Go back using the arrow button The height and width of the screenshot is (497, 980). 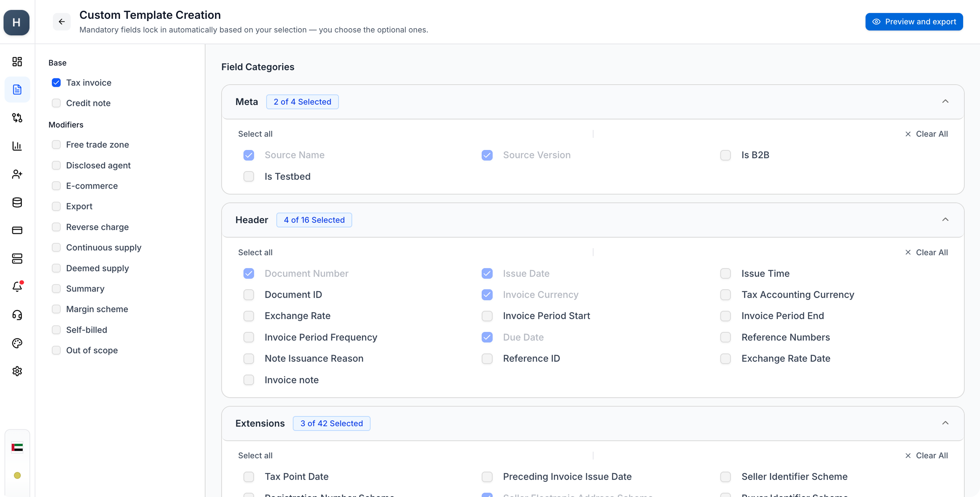tap(62, 22)
